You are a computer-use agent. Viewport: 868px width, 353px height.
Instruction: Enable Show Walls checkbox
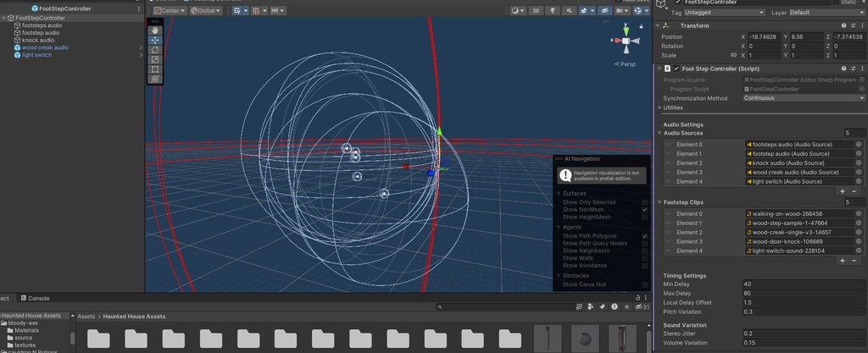(x=644, y=258)
